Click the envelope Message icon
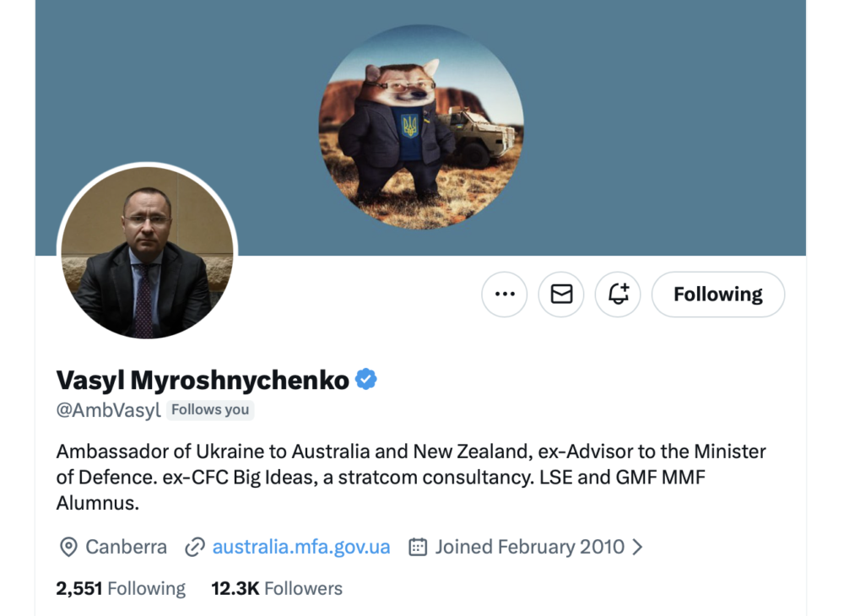Viewport: 844px width, 616px height. [x=561, y=294]
